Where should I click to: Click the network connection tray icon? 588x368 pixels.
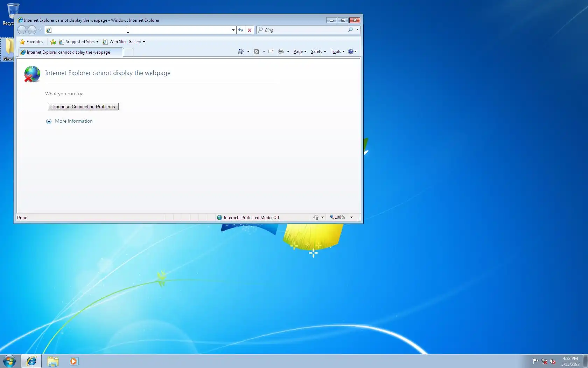click(x=544, y=361)
